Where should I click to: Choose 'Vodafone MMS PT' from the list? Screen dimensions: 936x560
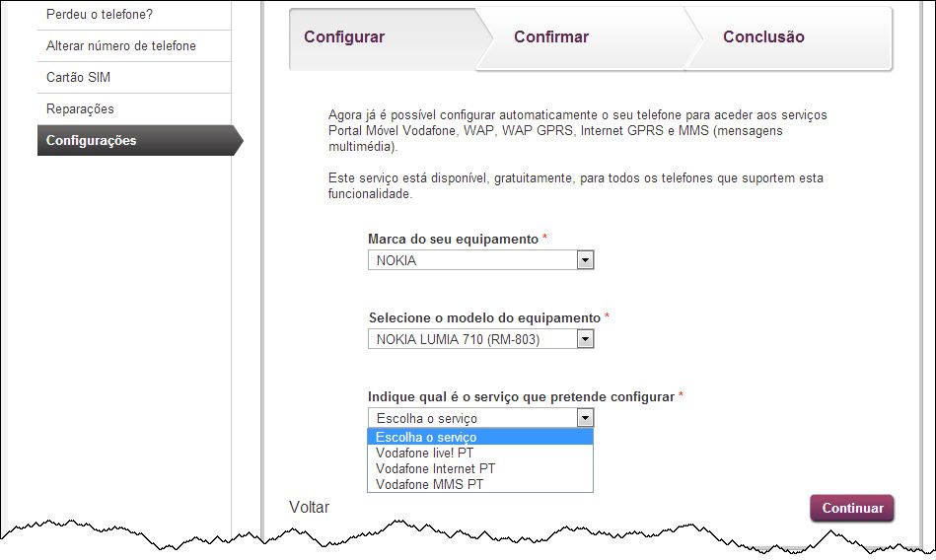[x=430, y=484]
